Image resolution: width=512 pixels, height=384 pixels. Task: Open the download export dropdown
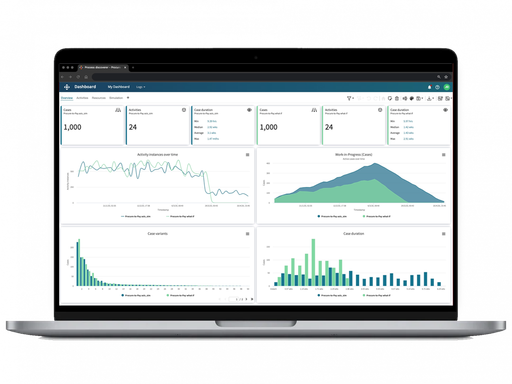pos(430,98)
